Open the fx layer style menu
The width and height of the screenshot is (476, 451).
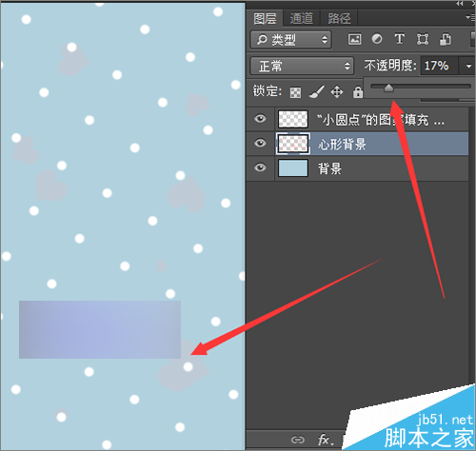click(326, 440)
